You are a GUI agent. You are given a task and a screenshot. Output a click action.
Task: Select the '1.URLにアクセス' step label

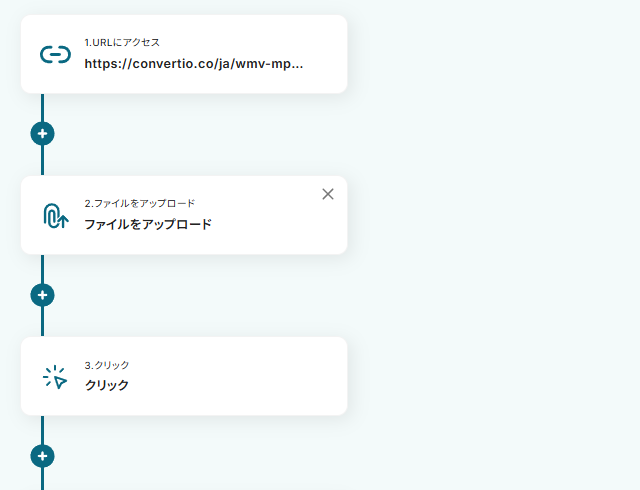coord(122,43)
